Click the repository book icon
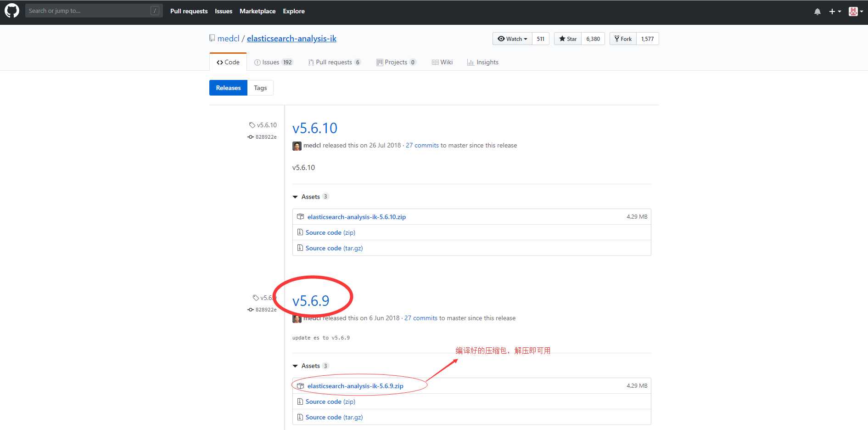 [x=212, y=38]
